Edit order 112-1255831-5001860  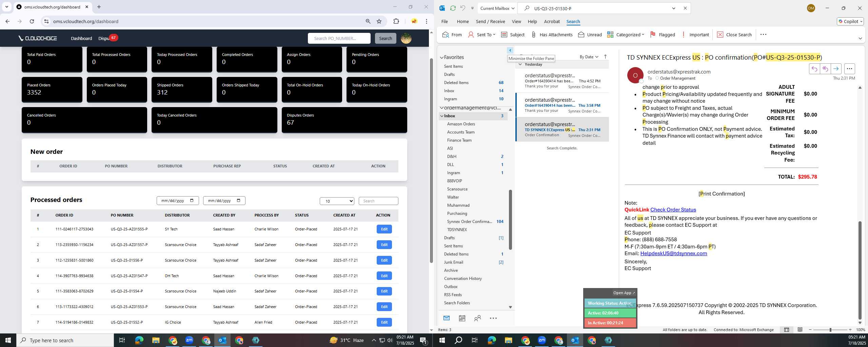pos(384,260)
